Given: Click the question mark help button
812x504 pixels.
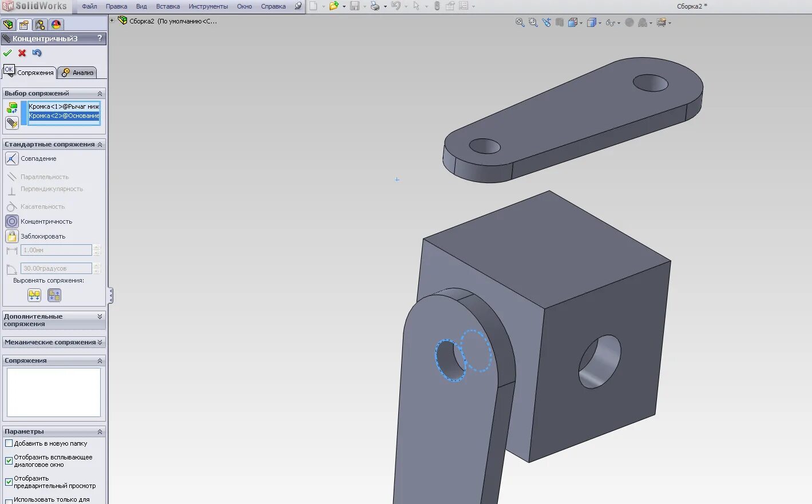Looking at the screenshot, I should click(101, 38).
